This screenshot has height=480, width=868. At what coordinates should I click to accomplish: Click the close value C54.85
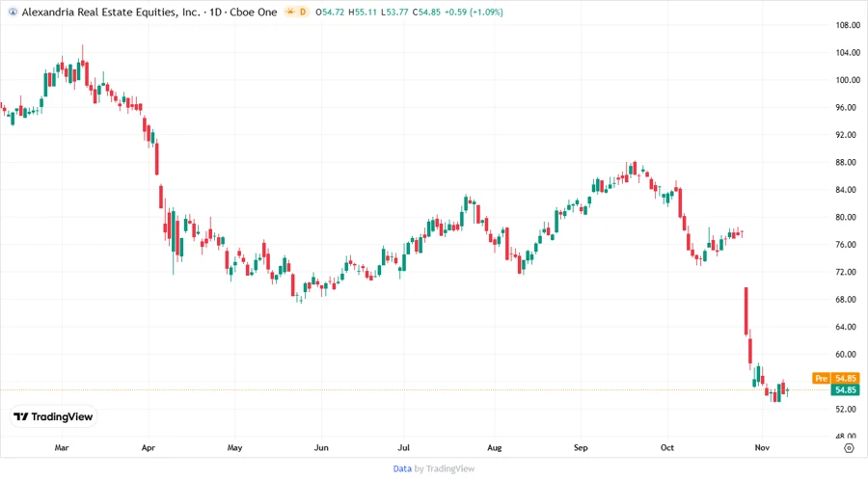426,12
